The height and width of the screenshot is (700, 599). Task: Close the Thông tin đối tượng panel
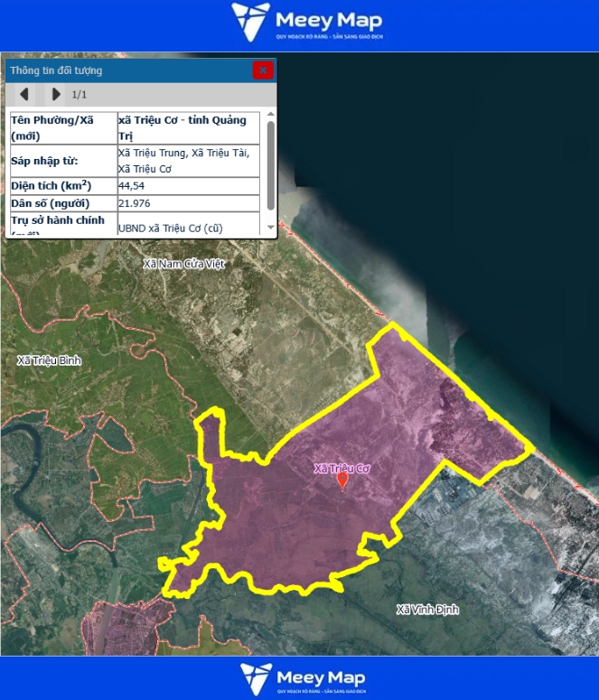coord(262,70)
